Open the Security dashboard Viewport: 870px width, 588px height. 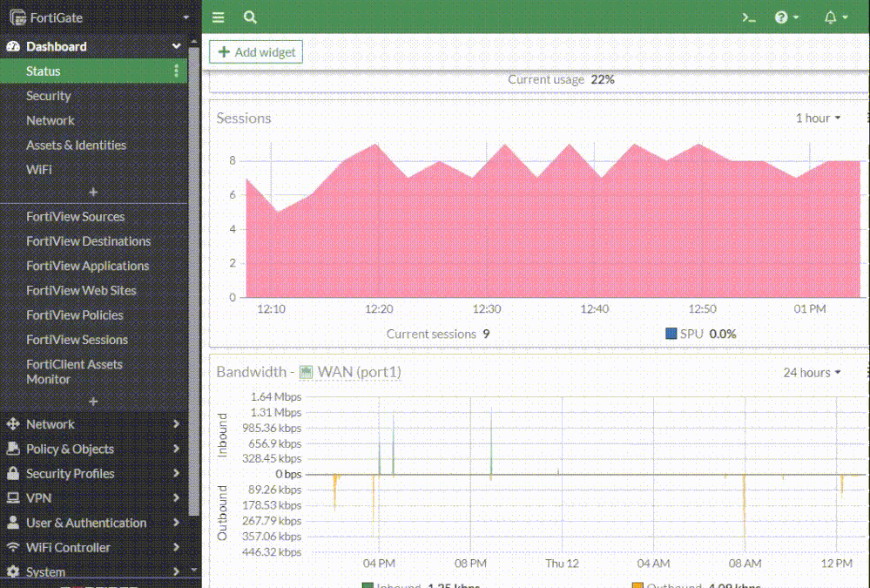tap(48, 96)
